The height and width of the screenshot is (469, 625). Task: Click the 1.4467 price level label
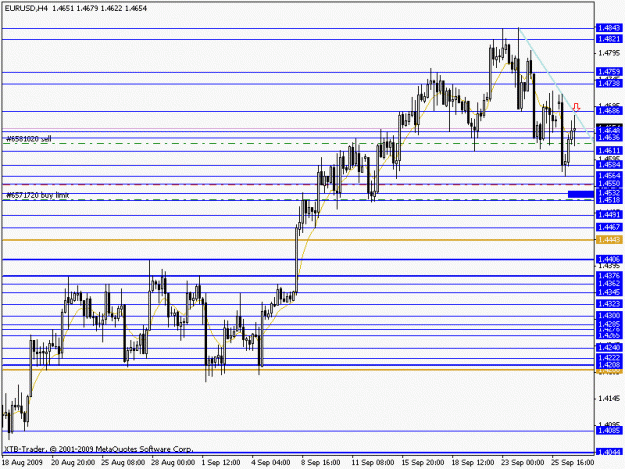click(x=609, y=227)
